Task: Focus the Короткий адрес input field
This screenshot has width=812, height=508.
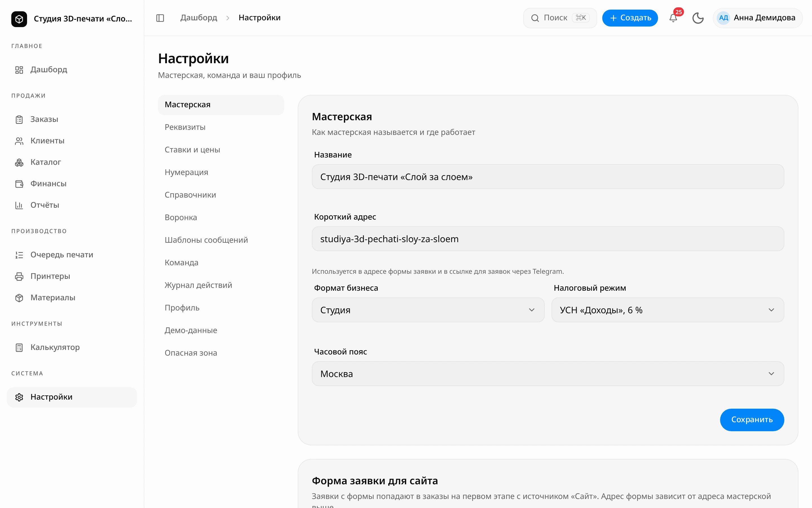Action: pos(548,239)
